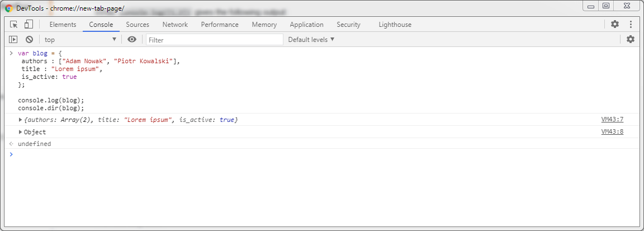
Task: Open the Sources tab
Action: 138,25
